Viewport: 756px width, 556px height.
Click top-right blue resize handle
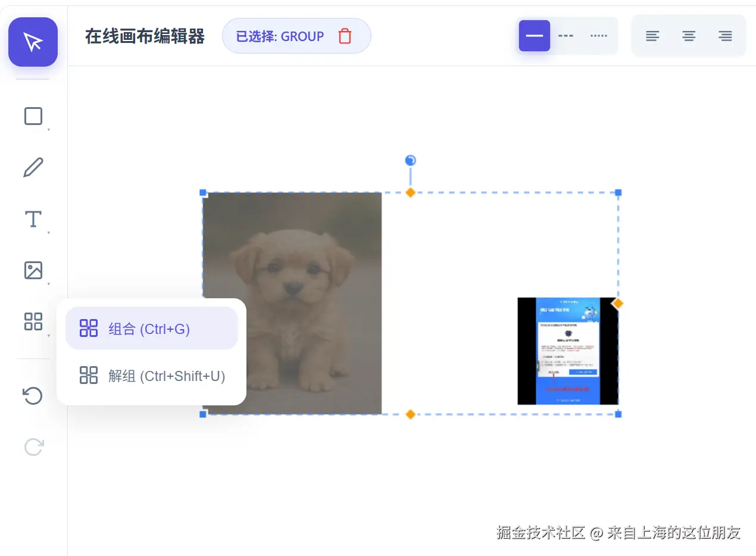(618, 192)
